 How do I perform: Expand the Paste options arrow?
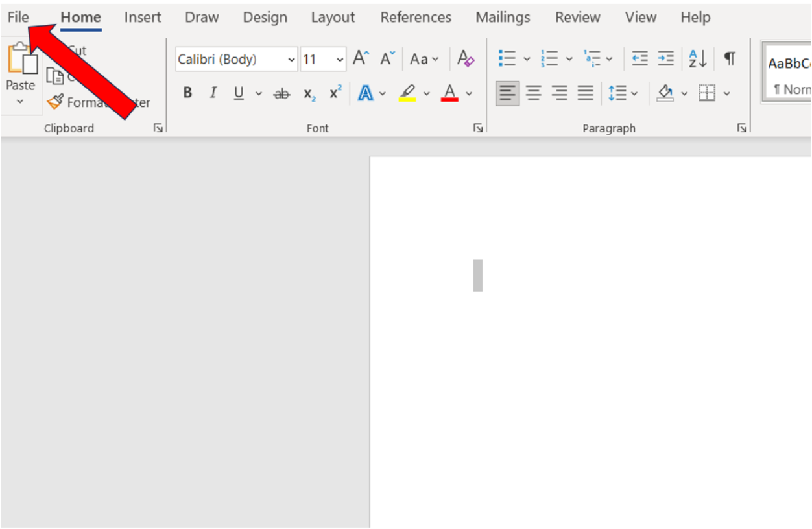[20, 101]
